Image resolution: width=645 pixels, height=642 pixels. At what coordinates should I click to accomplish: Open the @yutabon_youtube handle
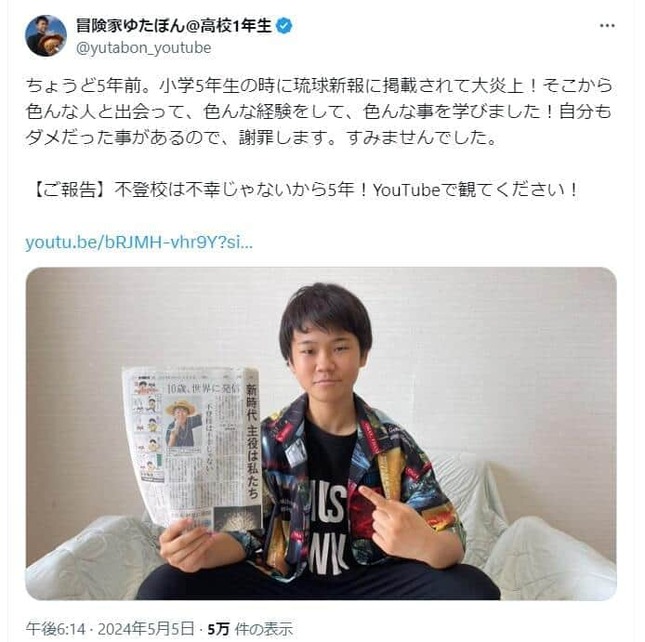144,48
